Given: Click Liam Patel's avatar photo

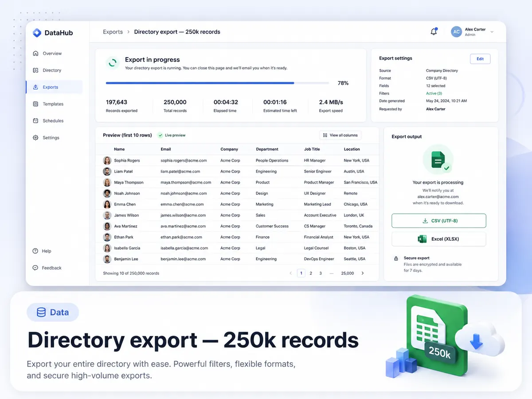Looking at the screenshot, I should click(107, 172).
